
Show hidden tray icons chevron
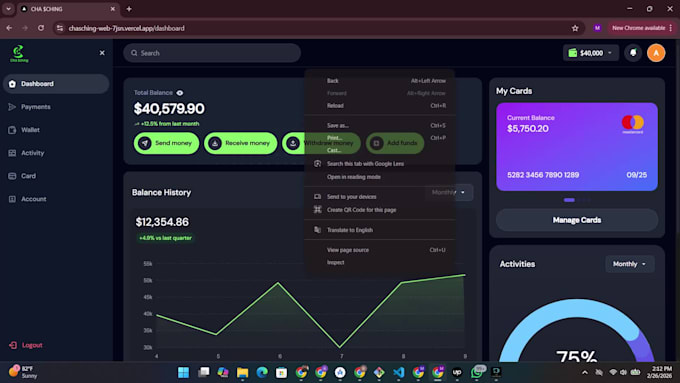coord(585,372)
